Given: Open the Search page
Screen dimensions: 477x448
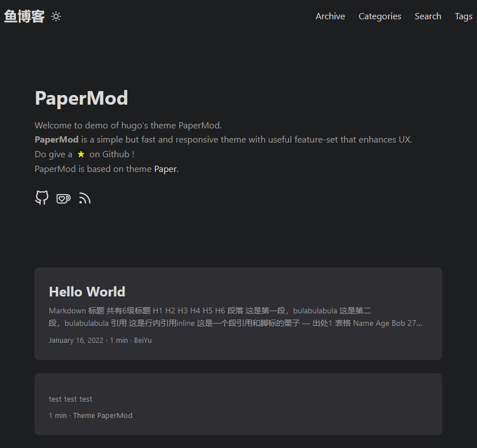Looking at the screenshot, I should 428,16.
